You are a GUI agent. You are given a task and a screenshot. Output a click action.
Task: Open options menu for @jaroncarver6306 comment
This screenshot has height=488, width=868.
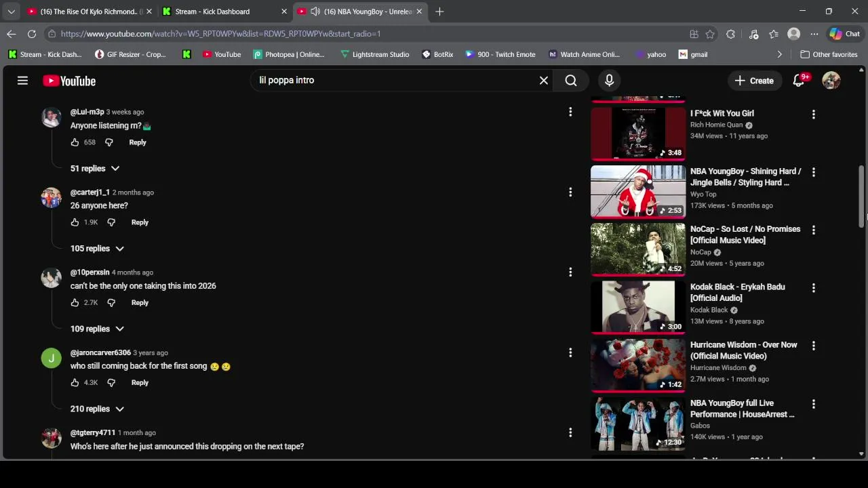pos(570,352)
